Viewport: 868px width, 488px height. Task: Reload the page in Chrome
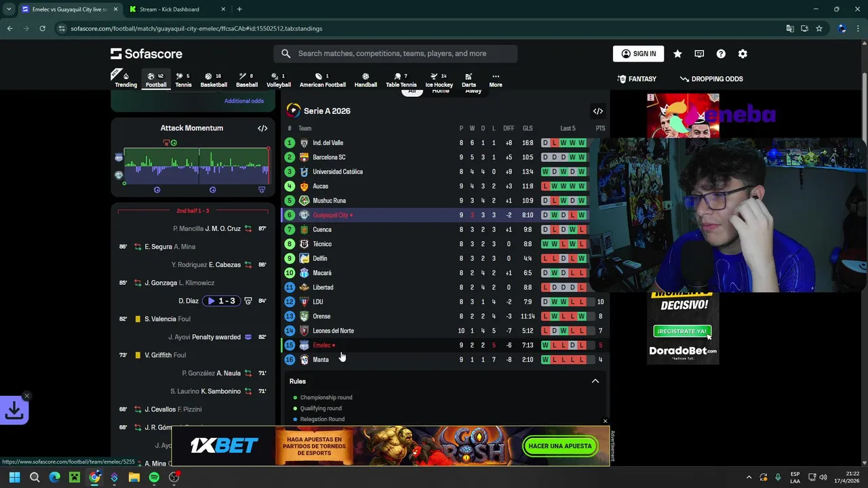[x=42, y=28]
